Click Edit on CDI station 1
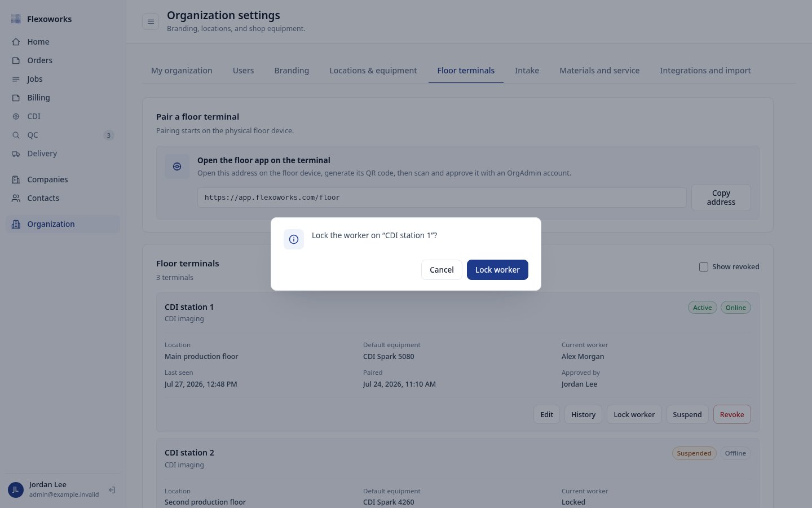This screenshot has width=812, height=508. (x=547, y=414)
